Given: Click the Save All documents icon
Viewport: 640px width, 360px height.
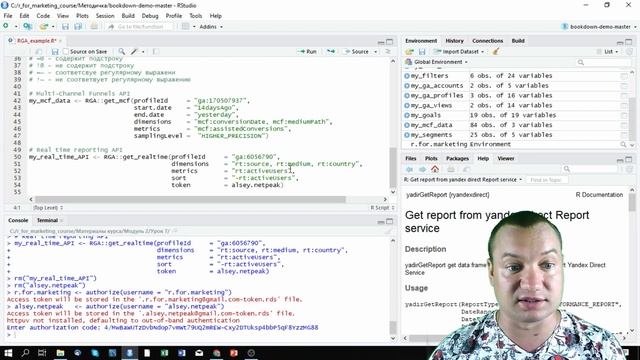Looking at the screenshot, I should point(78,27).
